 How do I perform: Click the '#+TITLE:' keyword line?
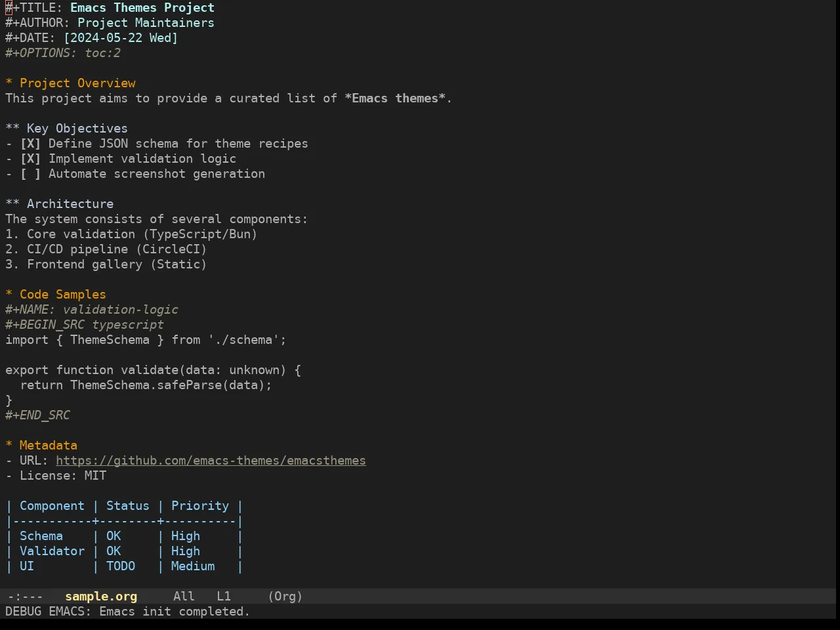coord(110,8)
